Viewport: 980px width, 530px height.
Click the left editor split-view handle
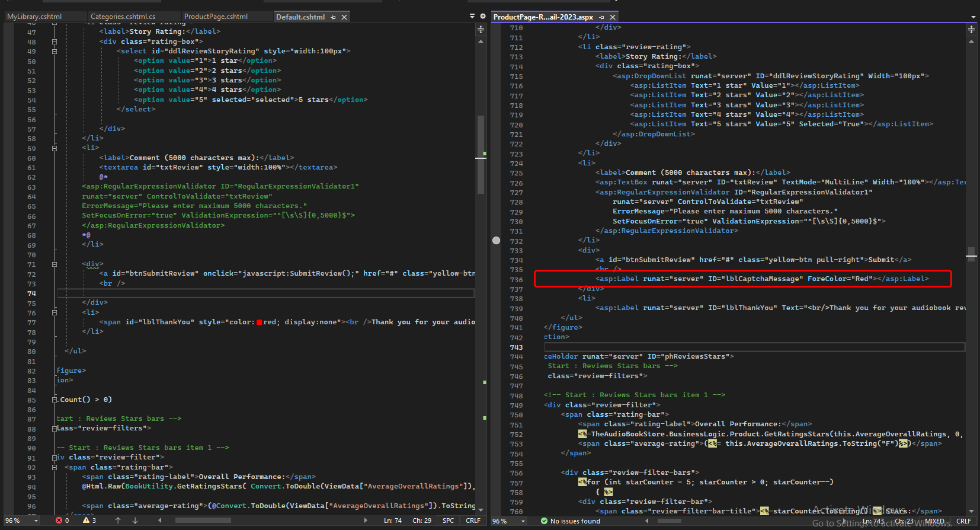pos(481,28)
